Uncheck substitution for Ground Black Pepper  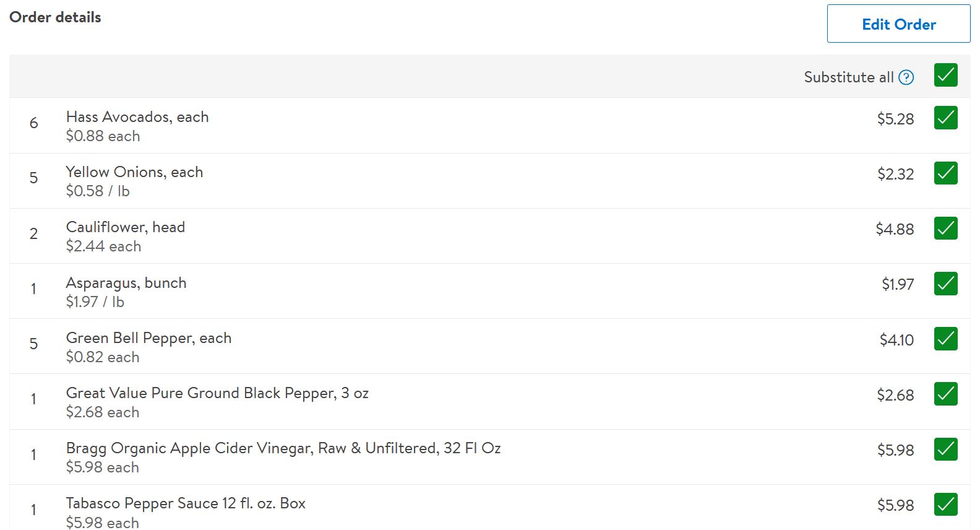tap(946, 394)
